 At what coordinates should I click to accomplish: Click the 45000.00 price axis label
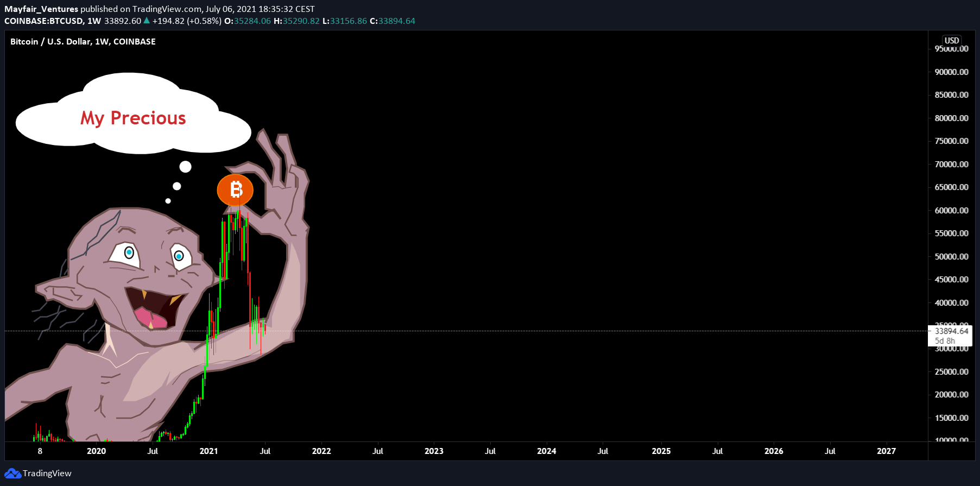[951, 279]
